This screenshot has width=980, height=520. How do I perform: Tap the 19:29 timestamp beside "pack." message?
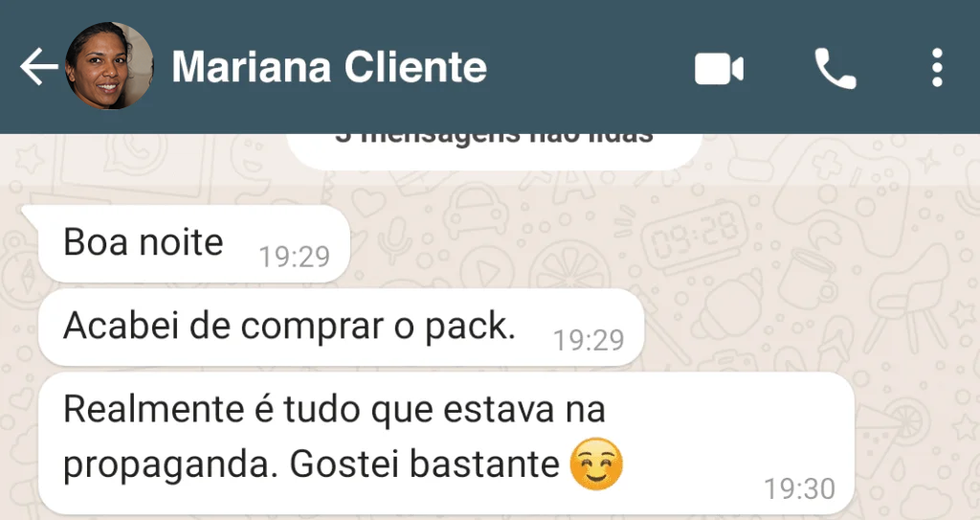(x=589, y=340)
